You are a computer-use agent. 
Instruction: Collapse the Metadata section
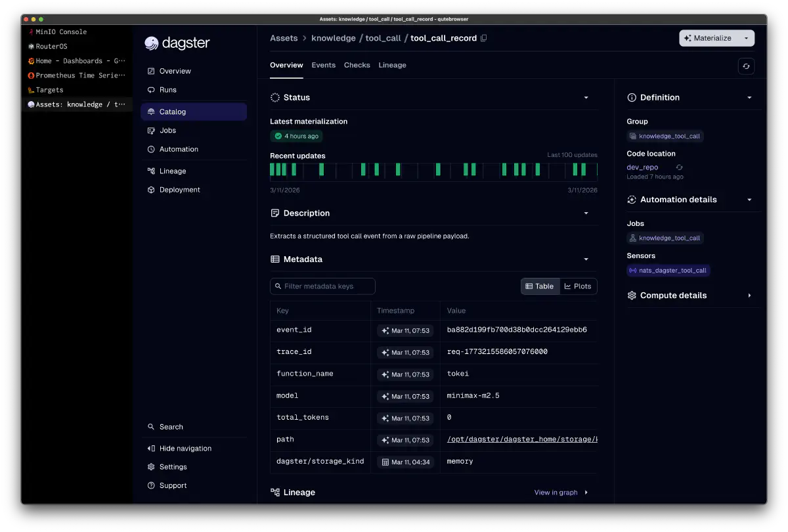click(586, 259)
